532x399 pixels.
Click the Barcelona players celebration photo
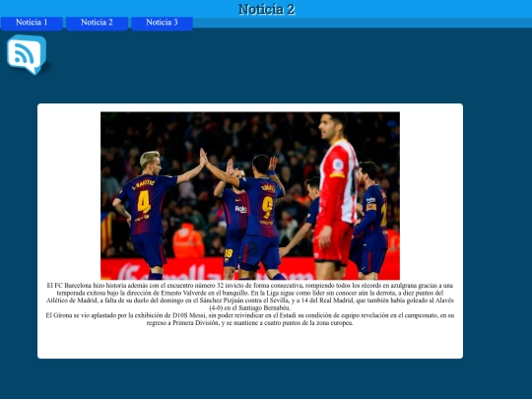pyautogui.click(x=250, y=196)
